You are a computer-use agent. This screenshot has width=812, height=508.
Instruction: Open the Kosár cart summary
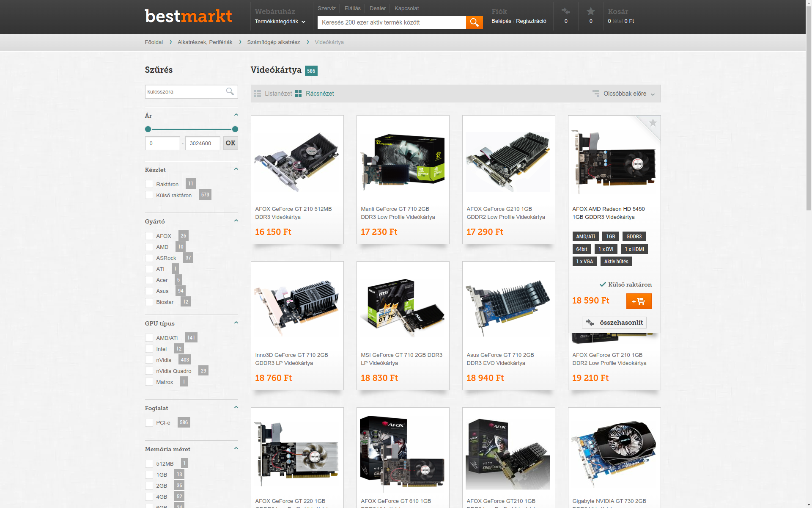pos(620,16)
